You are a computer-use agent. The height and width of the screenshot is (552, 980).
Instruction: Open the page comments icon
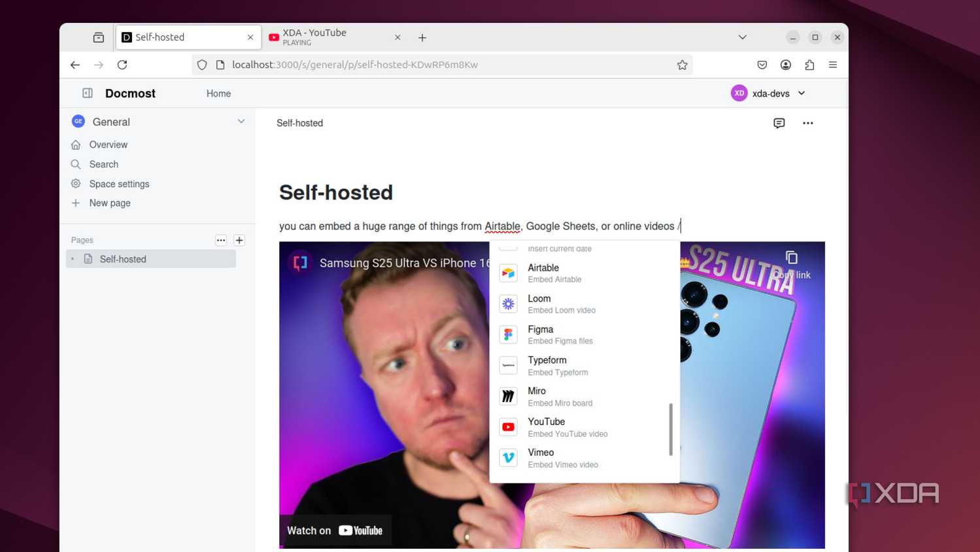coord(779,123)
